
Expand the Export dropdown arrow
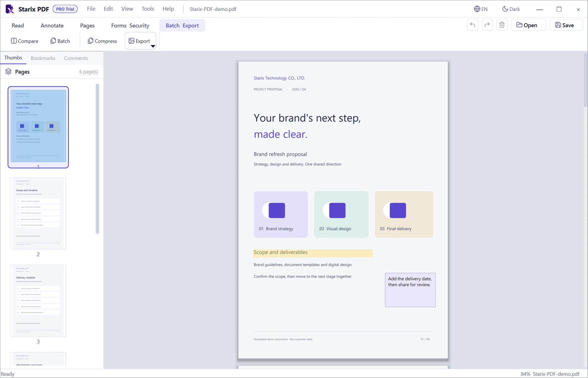(153, 46)
